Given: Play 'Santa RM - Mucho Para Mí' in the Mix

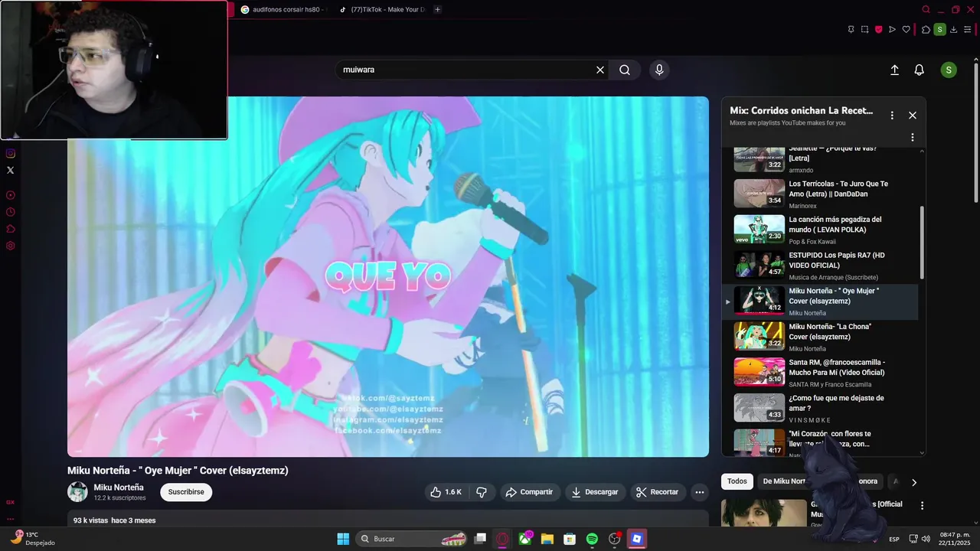Looking at the screenshot, I should click(x=820, y=373).
